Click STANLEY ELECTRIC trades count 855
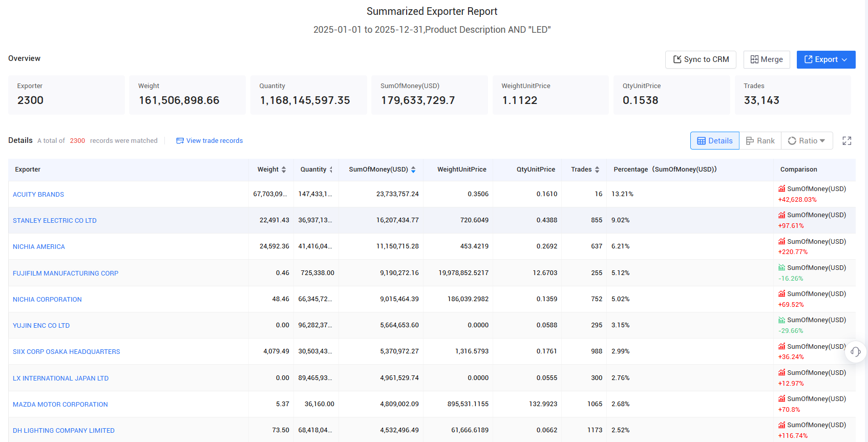Viewport: 868px width, 442px height. click(597, 220)
